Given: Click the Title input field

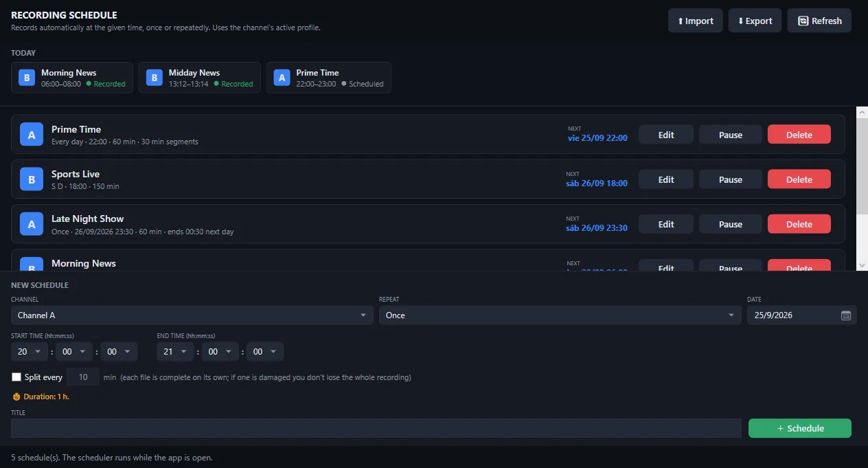Looking at the screenshot, I should 376,428.
